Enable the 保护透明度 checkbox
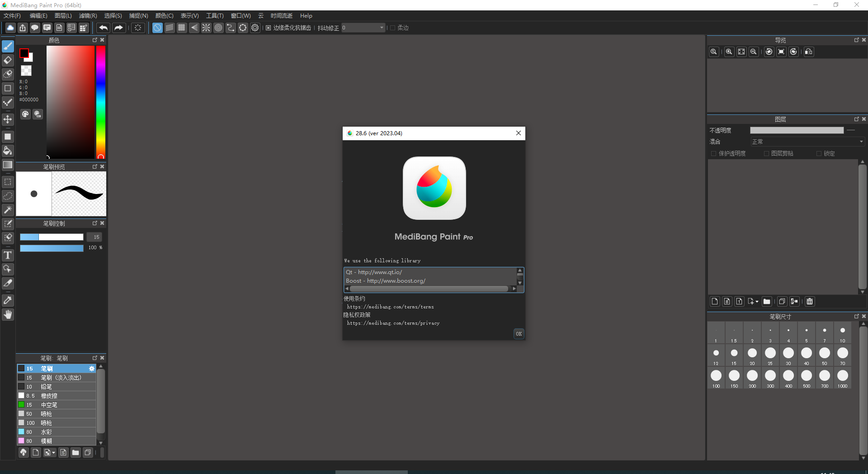The width and height of the screenshot is (868, 474). click(x=714, y=154)
